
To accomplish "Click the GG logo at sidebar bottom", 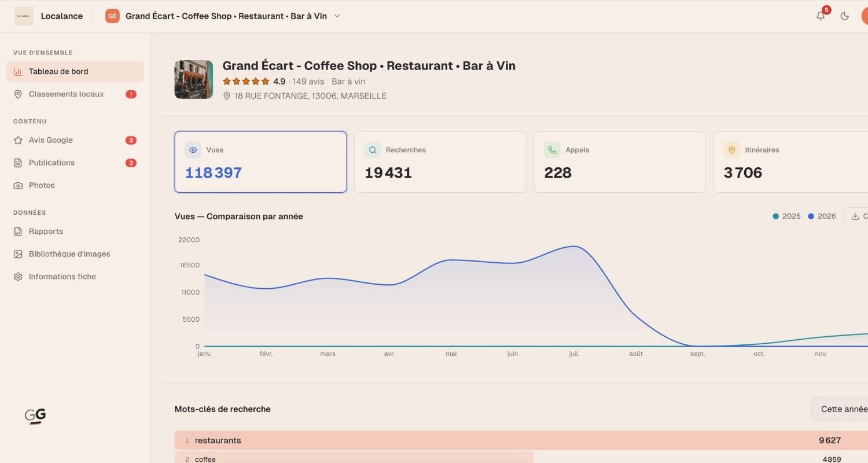I will pos(35,416).
